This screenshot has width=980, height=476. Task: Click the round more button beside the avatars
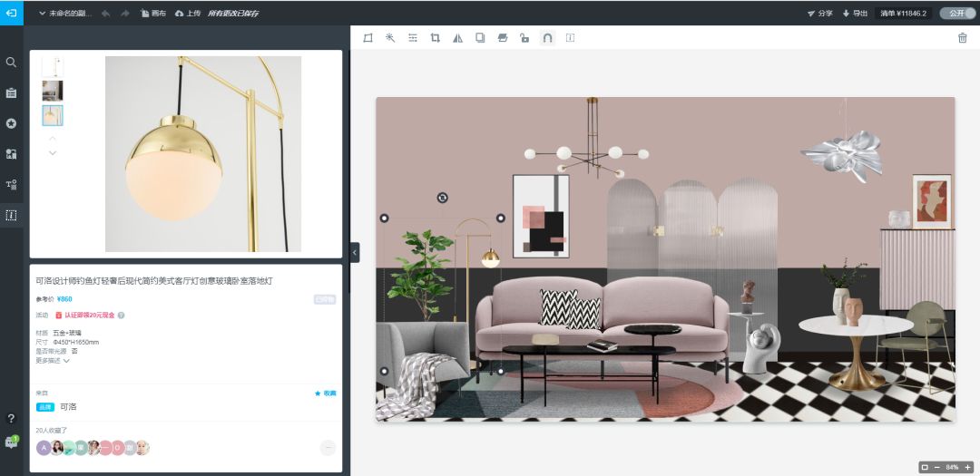click(328, 448)
